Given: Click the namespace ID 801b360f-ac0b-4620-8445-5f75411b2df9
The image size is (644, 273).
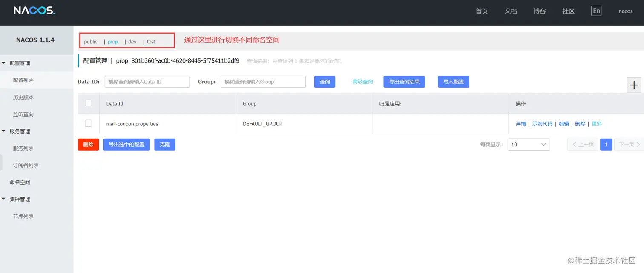Looking at the screenshot, I should [x=185, y=61].
